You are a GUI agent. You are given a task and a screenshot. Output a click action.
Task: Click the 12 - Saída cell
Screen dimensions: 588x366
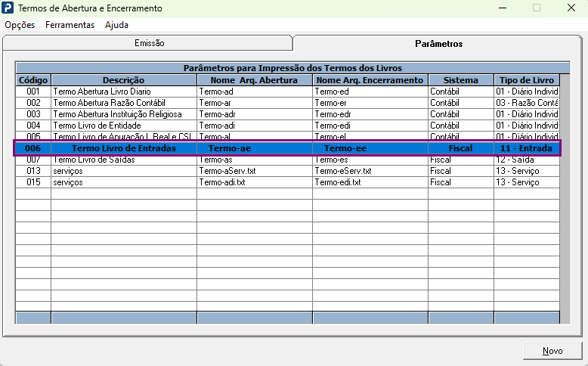(x=527, y=160)
